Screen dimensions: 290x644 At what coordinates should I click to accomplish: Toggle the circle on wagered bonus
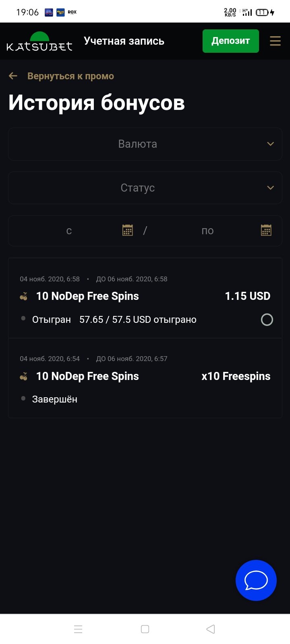(x=267, y=320)
